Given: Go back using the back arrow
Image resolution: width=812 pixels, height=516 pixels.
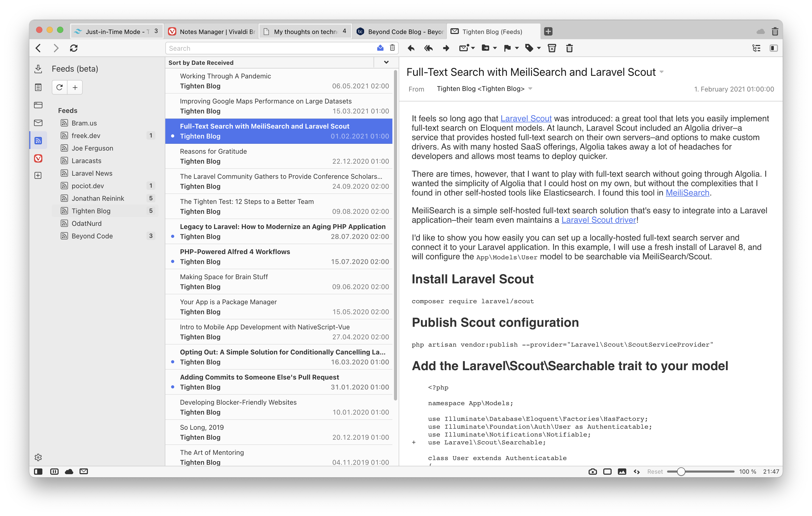Looking at the screenshot, I should [x=38, y=48].
